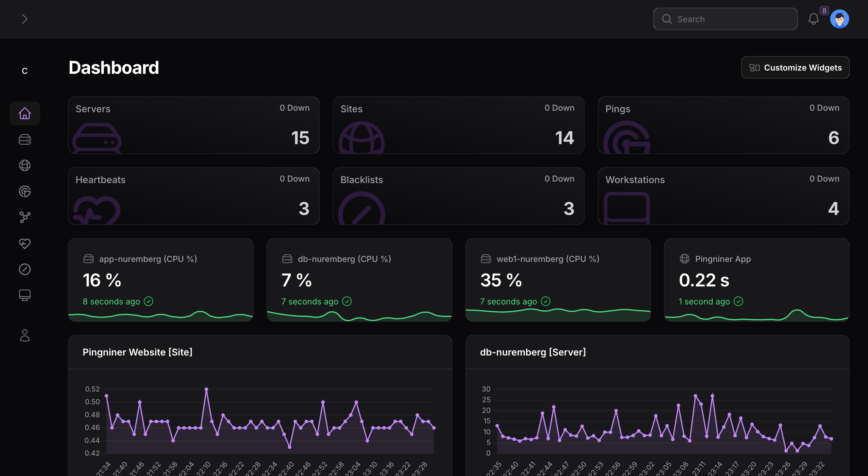Open the Servers summary card
Viewport: 868px width, 476px height.
click(193, 125)
